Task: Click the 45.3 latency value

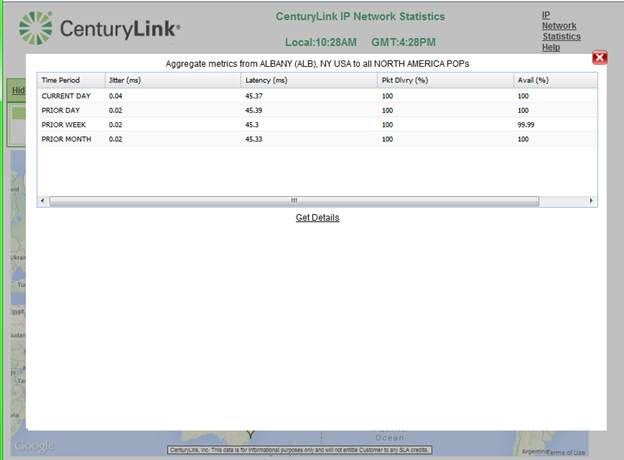Action: tap(252, 125)
